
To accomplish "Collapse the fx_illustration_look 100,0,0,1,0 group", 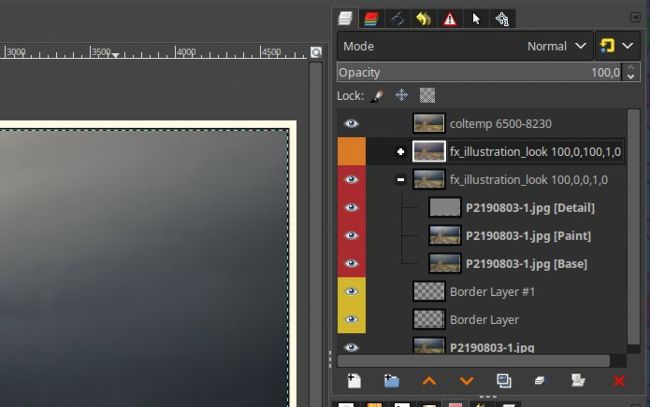I will click(401, 180).
